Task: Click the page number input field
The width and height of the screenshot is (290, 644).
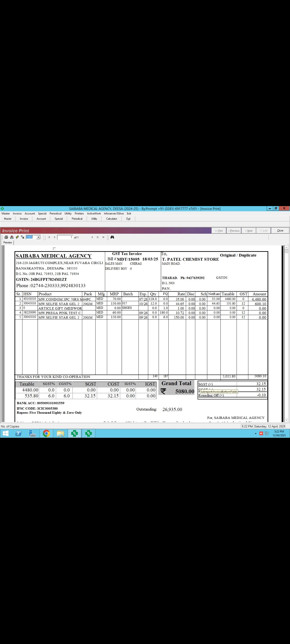Action: coord(65,237)
